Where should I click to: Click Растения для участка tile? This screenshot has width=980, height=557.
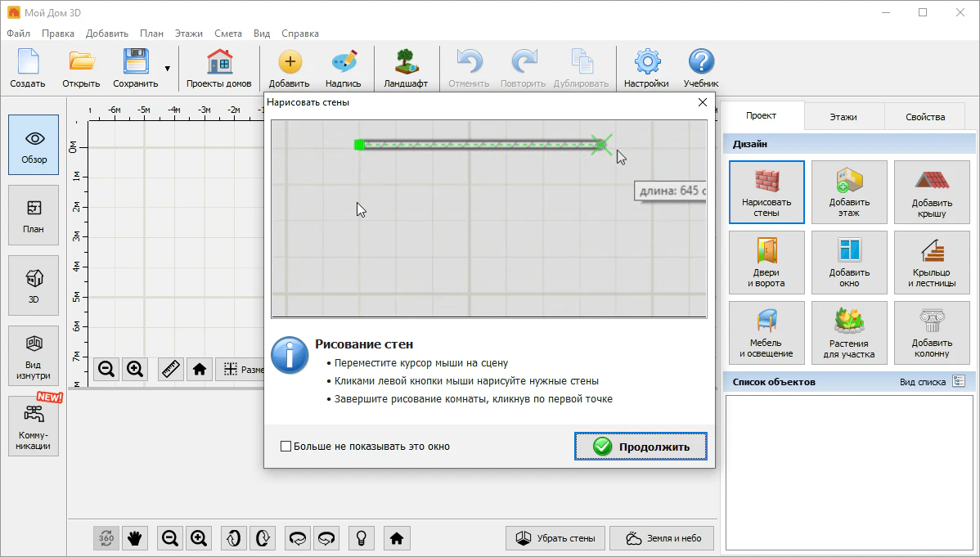point(849,333)
